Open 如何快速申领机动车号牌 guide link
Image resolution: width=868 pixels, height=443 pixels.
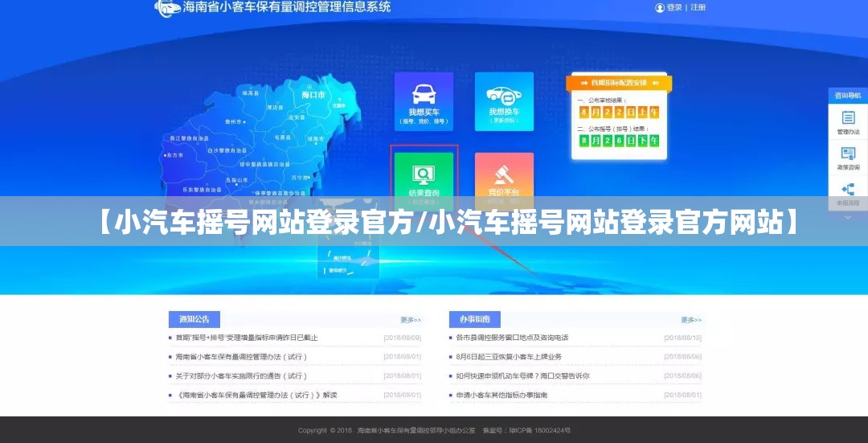tap(522, 376)
